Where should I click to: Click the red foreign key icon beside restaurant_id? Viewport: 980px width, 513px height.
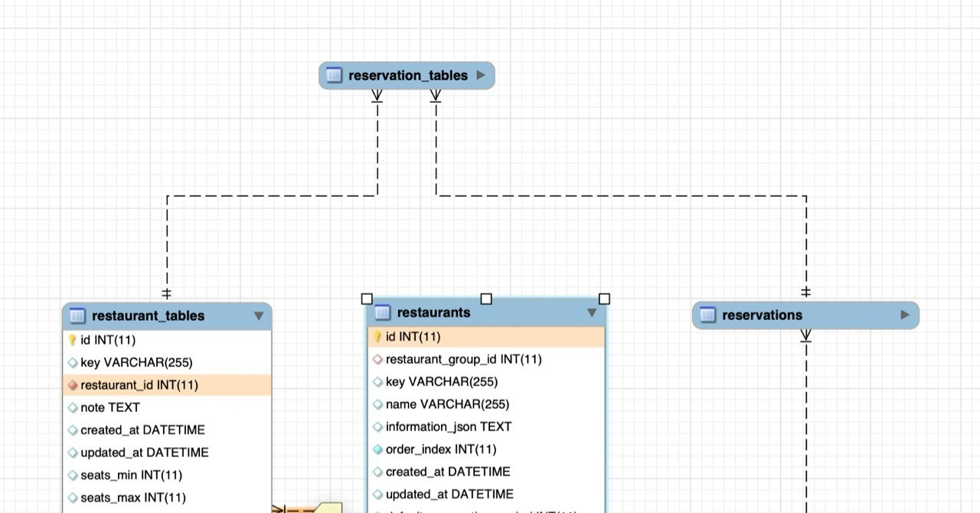pos(73,385)
